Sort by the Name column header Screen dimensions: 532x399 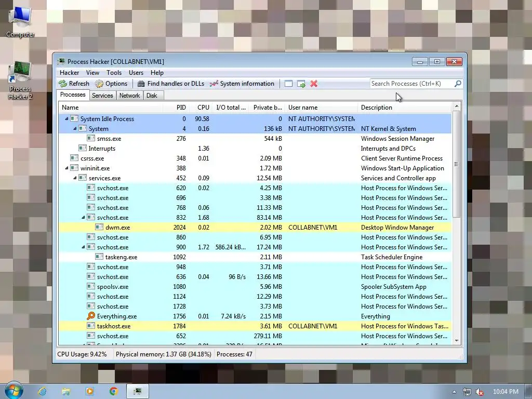(x=111, y=108)
